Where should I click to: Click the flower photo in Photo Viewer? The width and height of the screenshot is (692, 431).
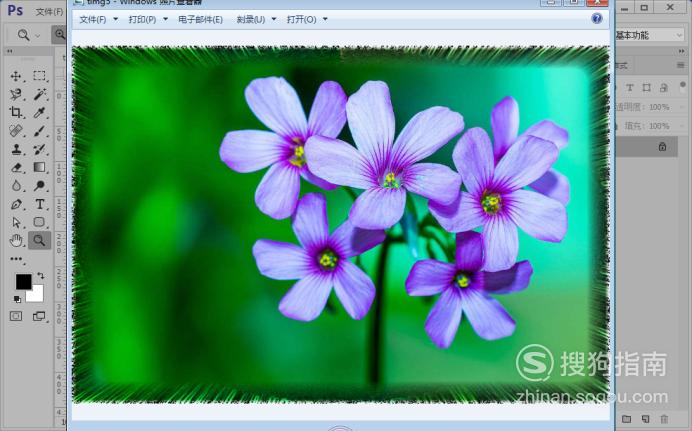(x=341, y=225)
